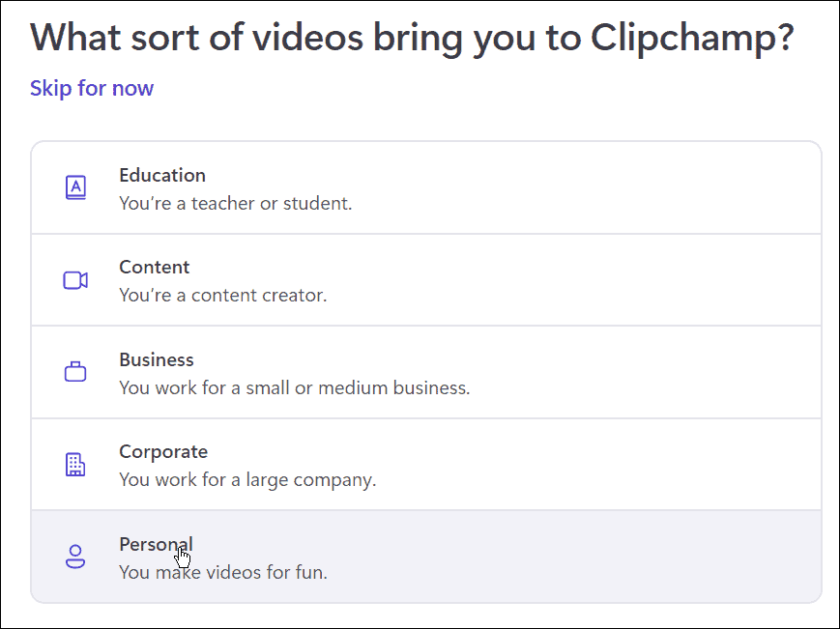Click the Personal heading text
This screenshot has width=840, height=629.
[x=156, y=544]
